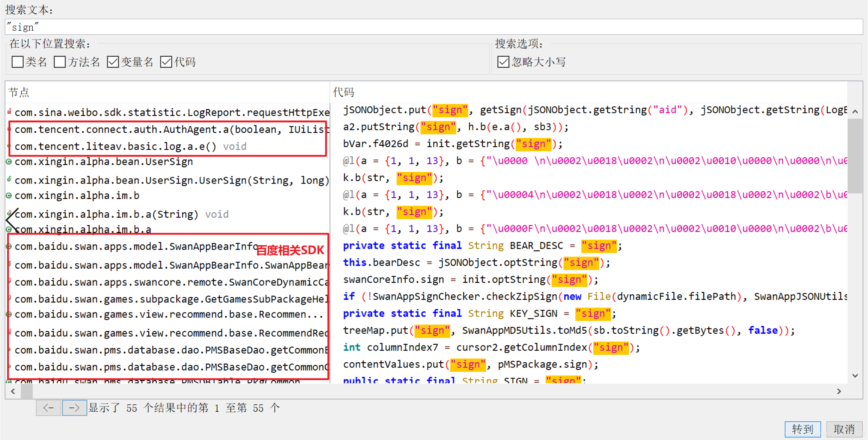868x440 pixels.
Task: Click the search text input field
Action: click(433, 27)
